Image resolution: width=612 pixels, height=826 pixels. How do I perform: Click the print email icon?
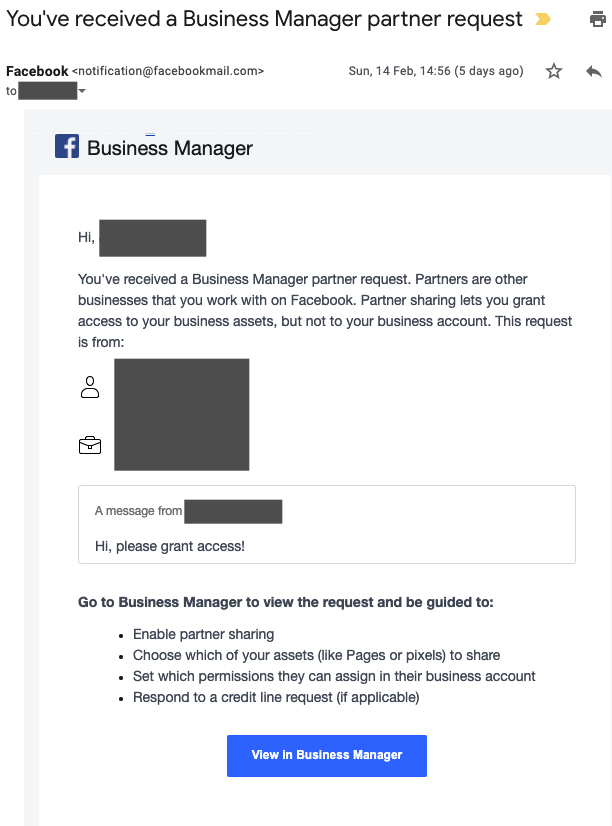597,19
